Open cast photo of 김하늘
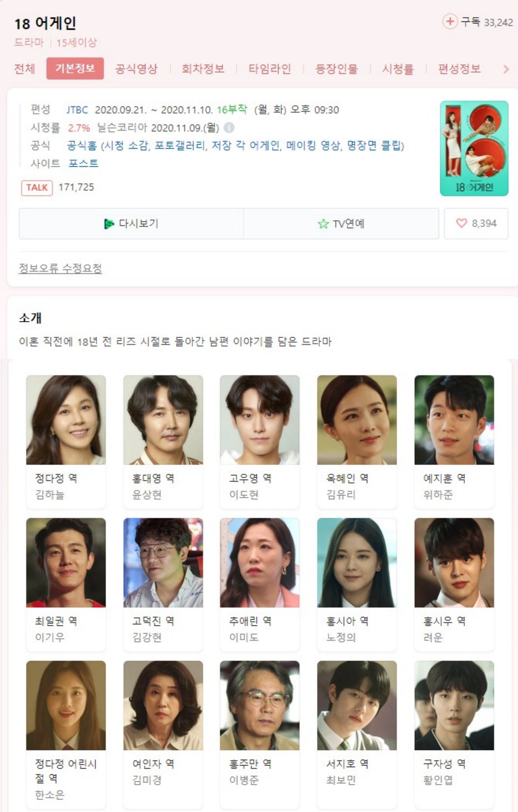 point(66,420)
